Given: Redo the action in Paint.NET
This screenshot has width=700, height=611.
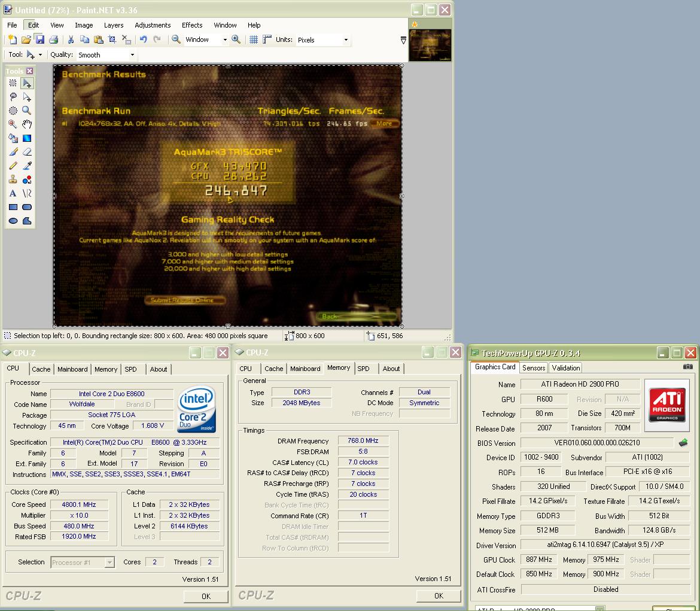Looking at the screenshot, I should pyautogui.click(x=157, y=39).
